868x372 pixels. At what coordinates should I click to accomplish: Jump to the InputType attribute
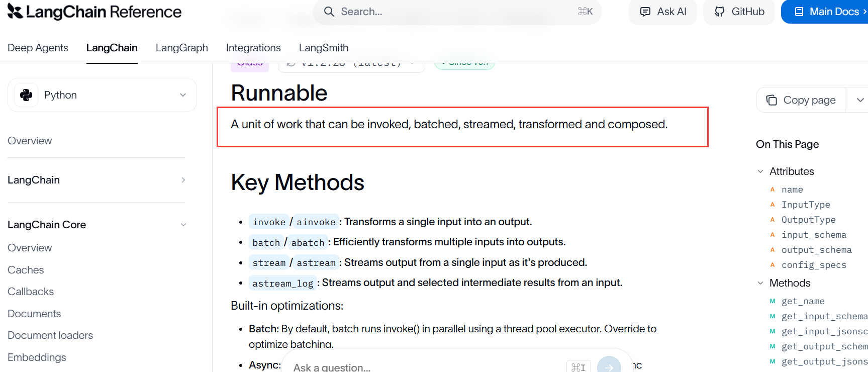(806, 205)
